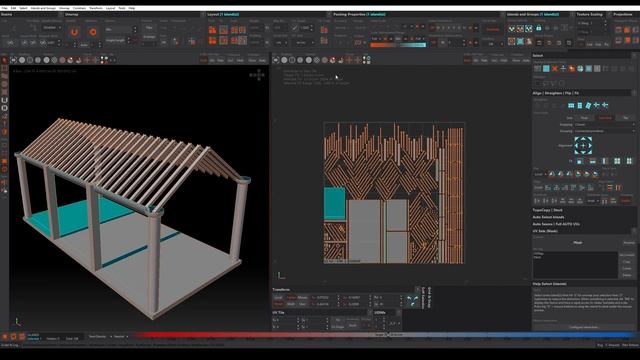
Task: Expand the Auto Select Islands section
Action: pyautogui.click(x=548, y=217)
